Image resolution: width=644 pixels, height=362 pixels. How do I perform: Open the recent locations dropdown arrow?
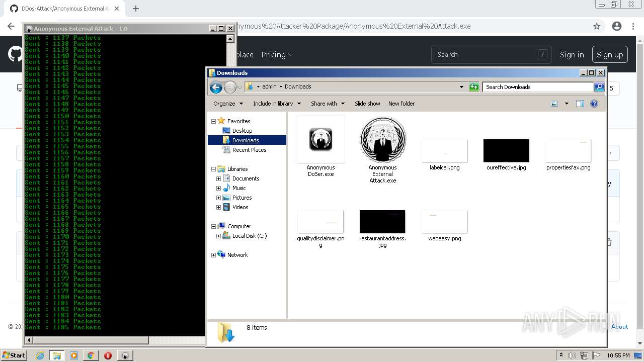tap(240, 87)
